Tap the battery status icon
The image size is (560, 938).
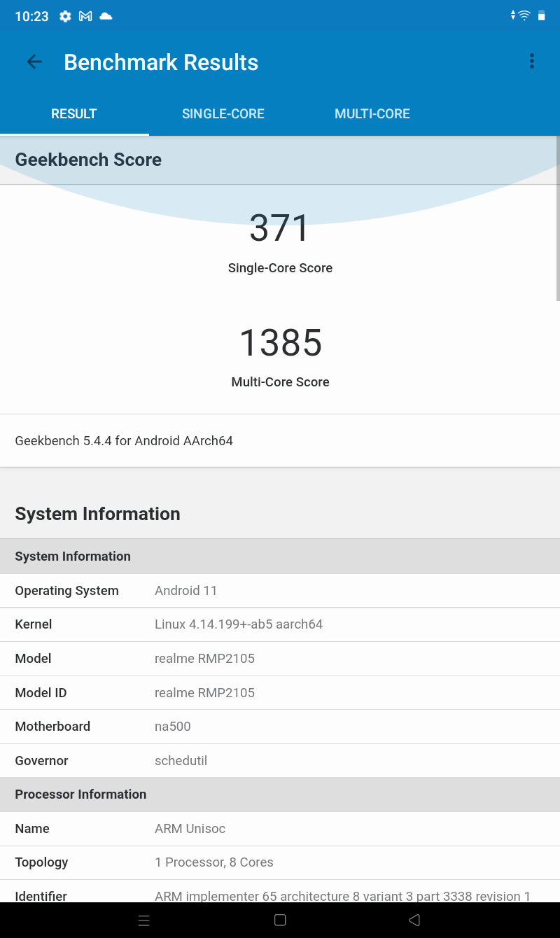pos(541,15)
